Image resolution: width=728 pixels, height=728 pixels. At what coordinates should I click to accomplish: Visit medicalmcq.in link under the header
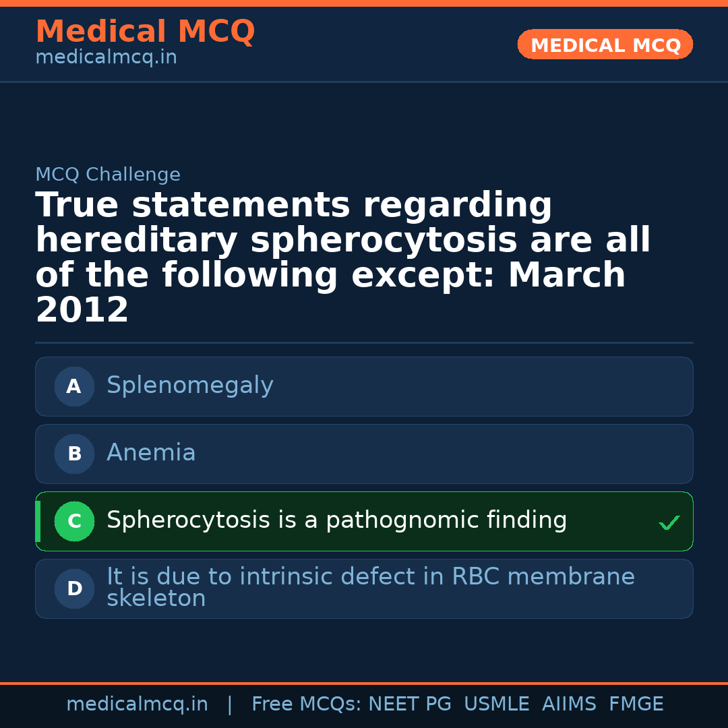pyautogui.click(x=106, y=58)
